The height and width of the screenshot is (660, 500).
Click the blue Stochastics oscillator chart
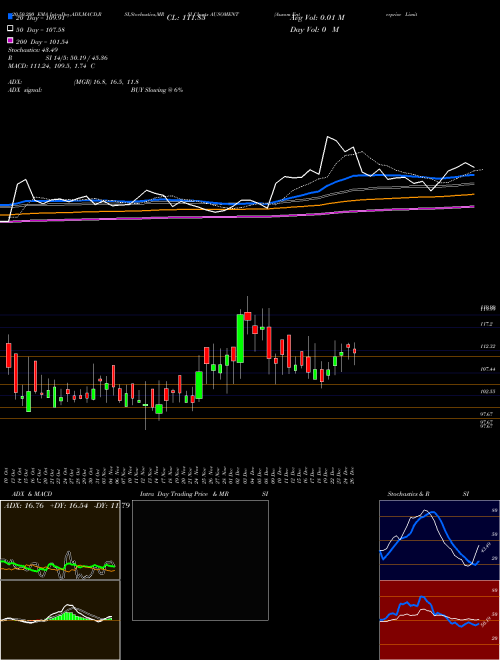[x=439, y=540]
